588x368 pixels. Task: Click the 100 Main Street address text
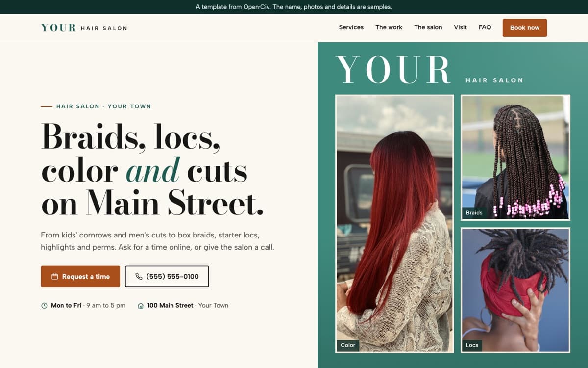click(x=188, y=305)
